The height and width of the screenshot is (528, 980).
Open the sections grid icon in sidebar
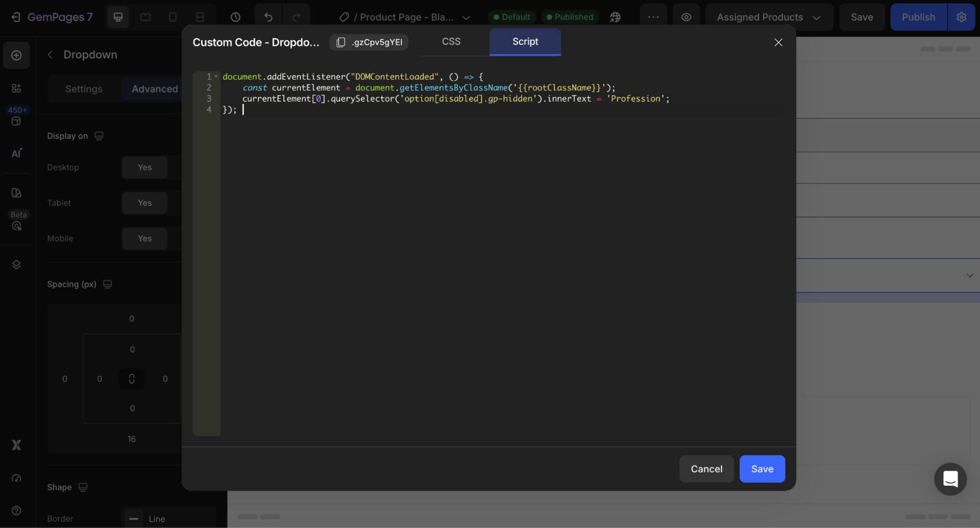pos(16,88)
